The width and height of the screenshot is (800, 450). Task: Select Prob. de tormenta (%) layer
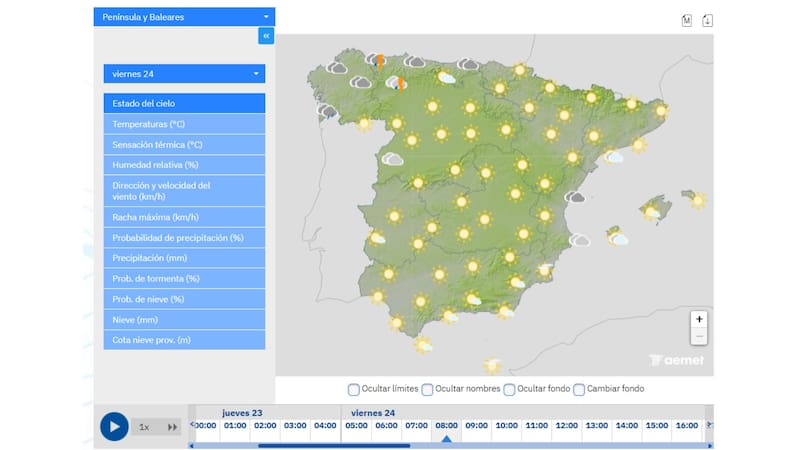[184, 279]
